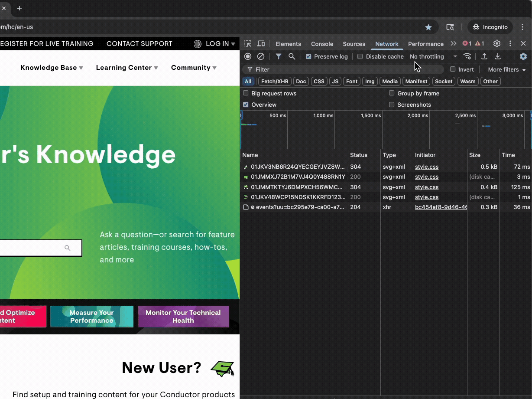The width and height of the screenshot is (532, 399).
Task: Open Monitor Your Technical Health button
Action: [x=183, y=317]
